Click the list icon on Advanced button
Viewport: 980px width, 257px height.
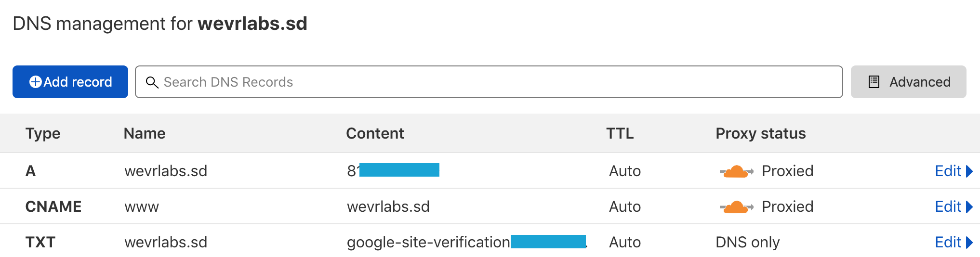click(874, 82)
